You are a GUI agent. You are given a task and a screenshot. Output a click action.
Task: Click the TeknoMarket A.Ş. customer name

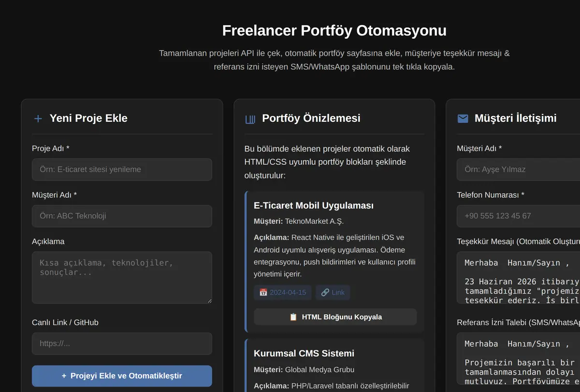pos(314,221)
